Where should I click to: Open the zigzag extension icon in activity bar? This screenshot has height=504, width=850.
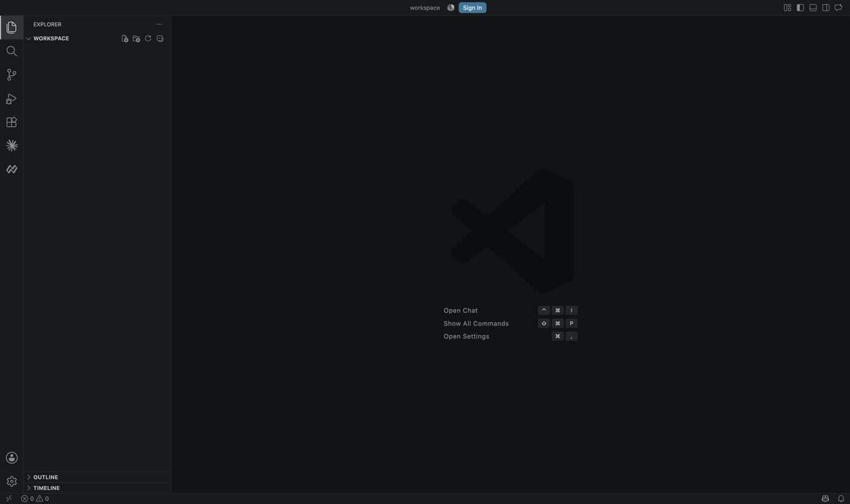(x=12, y=169)
